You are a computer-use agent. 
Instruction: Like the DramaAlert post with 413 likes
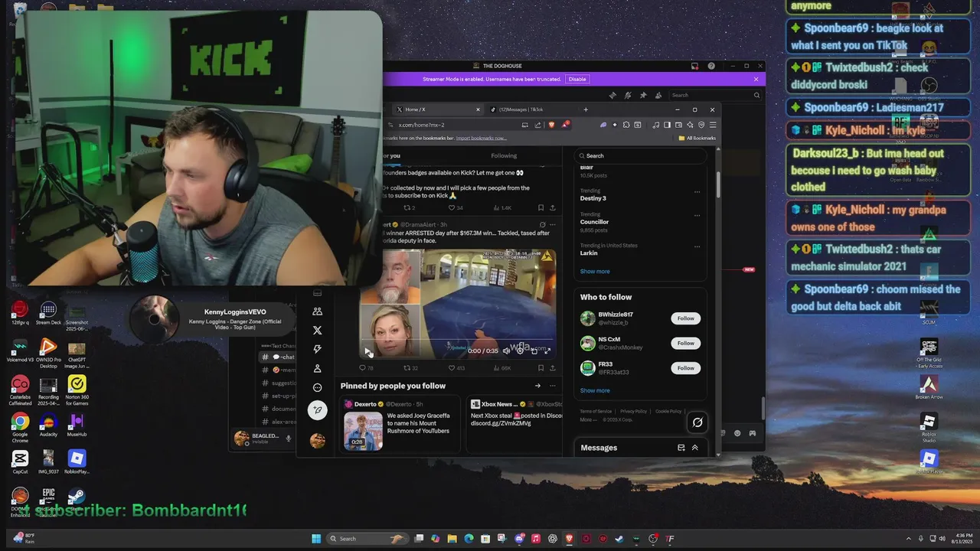point(456,368)
